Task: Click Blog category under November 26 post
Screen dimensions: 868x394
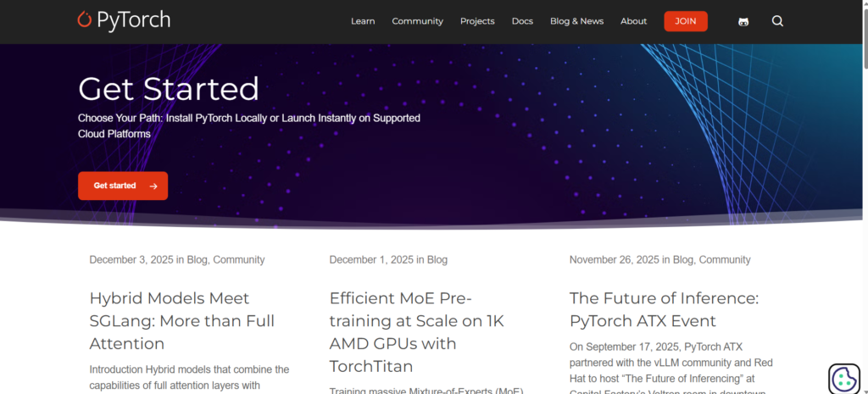Action: point(683,259)
